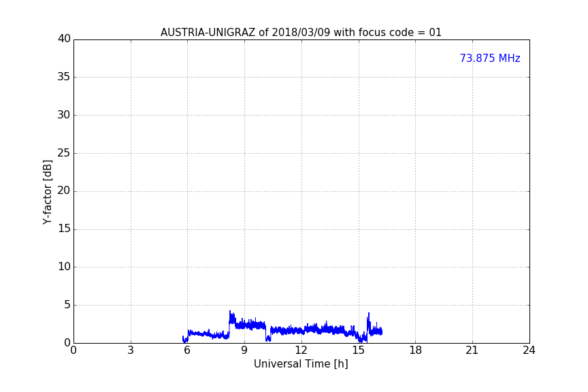This screenshot has width=588, height=392.
Task: Click the 'Y-factor [dB]' axis label
Action: click(47, 192)
